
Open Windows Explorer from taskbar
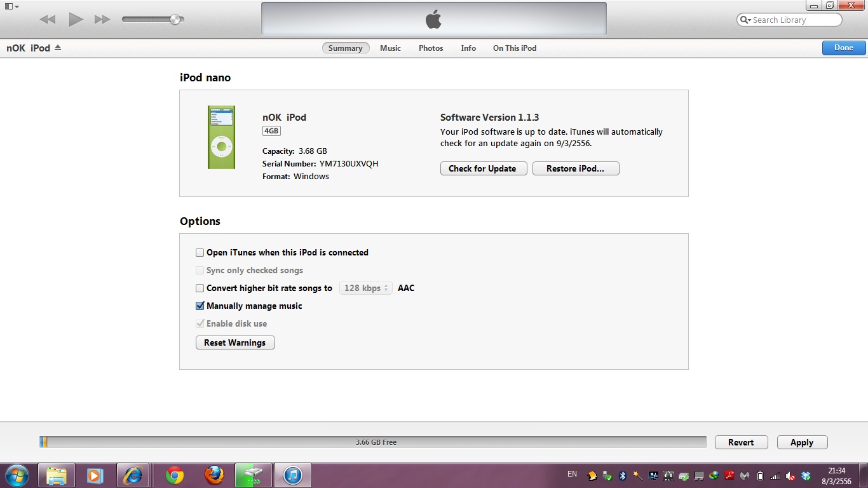tap(57, 475)
